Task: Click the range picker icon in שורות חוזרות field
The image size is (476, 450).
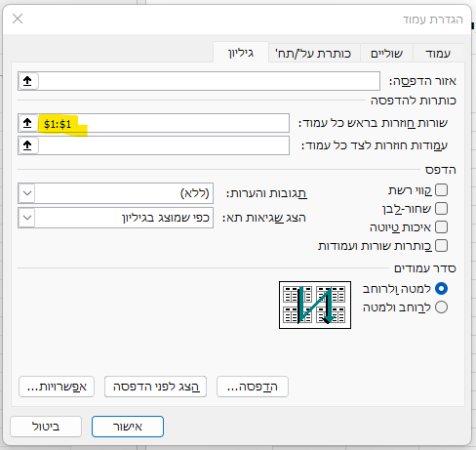Action: coord(28,123)
